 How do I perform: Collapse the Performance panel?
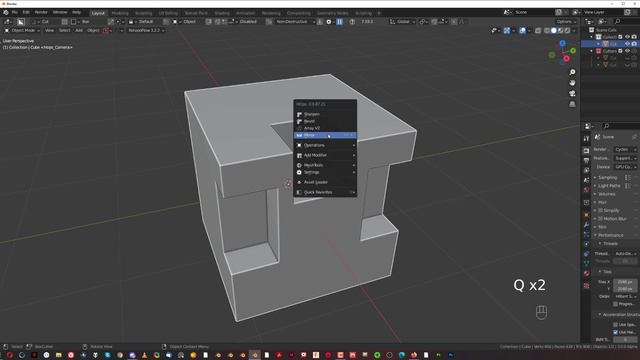pos(611,235)
